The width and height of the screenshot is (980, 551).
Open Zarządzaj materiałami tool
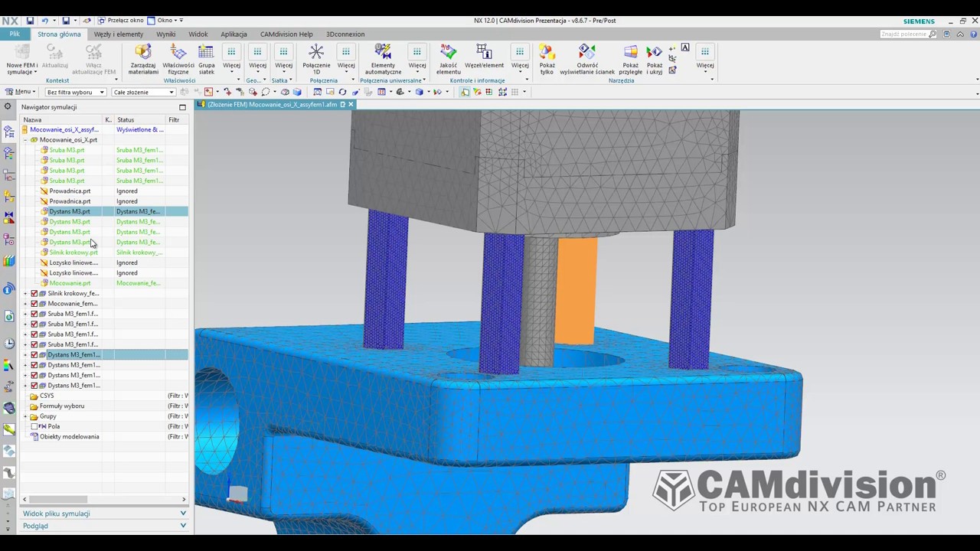(x=143, y=58)
